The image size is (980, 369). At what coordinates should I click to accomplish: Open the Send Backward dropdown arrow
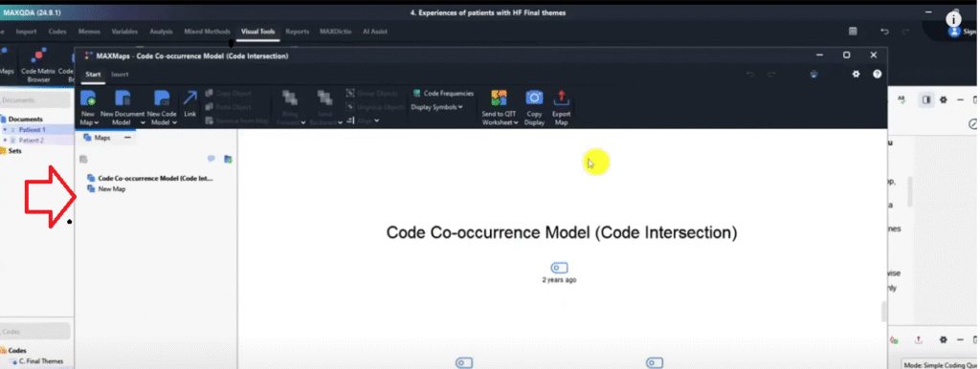[341, 123]
